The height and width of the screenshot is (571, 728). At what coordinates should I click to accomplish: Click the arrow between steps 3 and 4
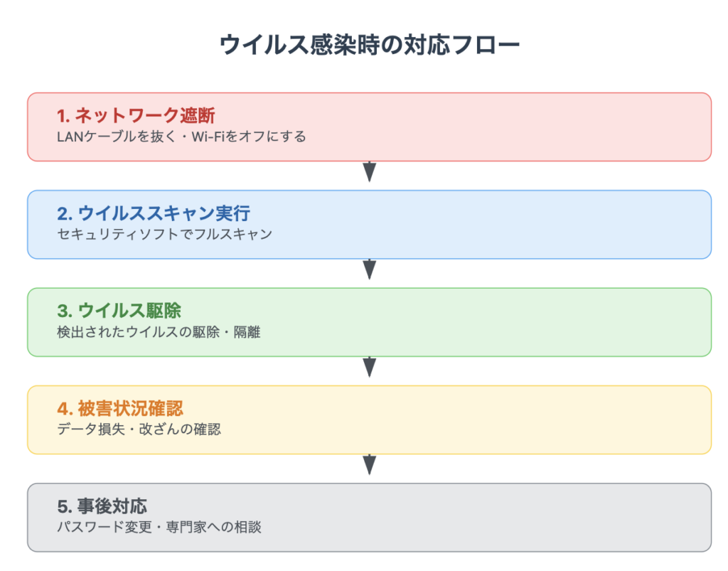click(369, 367)
